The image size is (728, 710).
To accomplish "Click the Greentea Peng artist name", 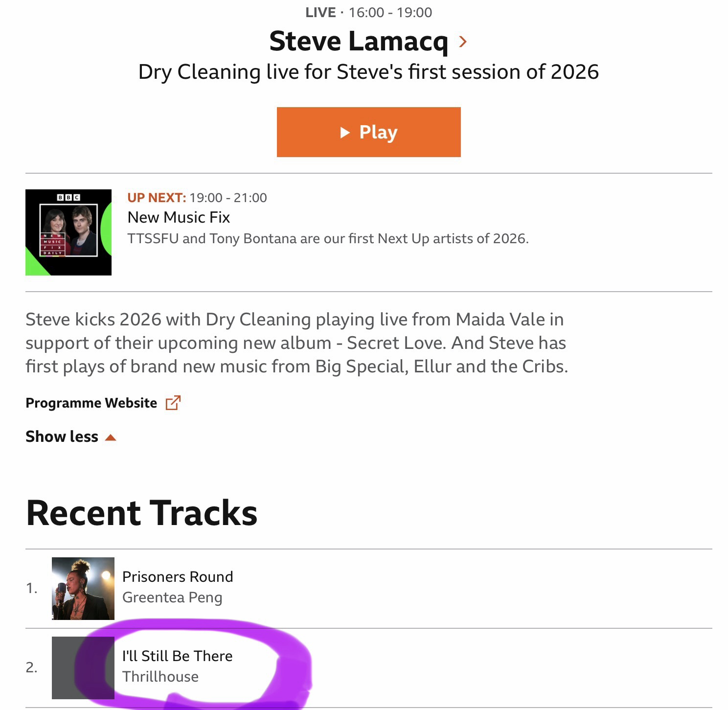I will click(172, 597).
